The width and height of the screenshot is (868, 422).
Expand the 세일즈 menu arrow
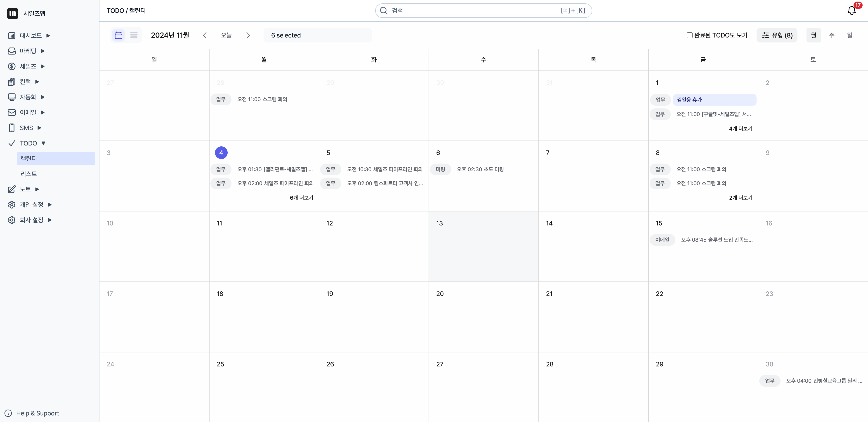pos(43,66)
